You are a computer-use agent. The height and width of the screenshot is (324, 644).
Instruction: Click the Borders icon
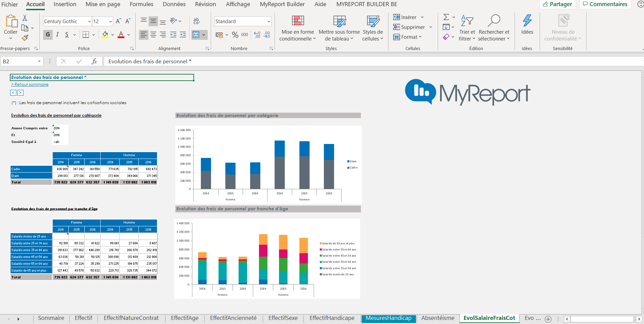pyautogui.click(x=86, y=34)
